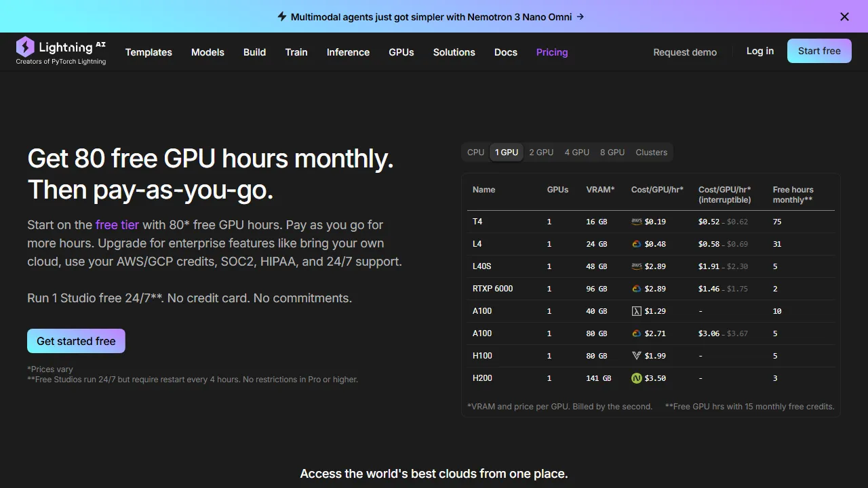Open the purple 'free tier' link

click(117, 225)
